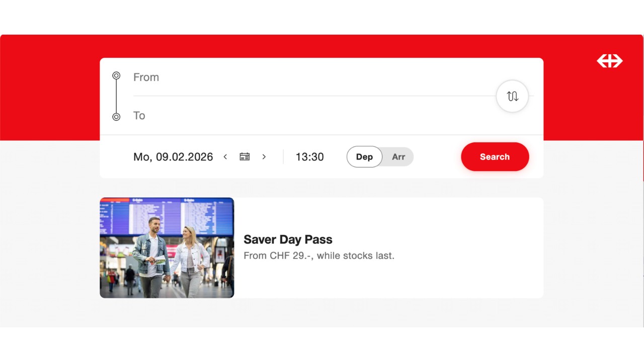Image resolution: width=644 pixels, height=362 pixels.
Task: Swap the From and To stations
Action: tap(512, 96)
